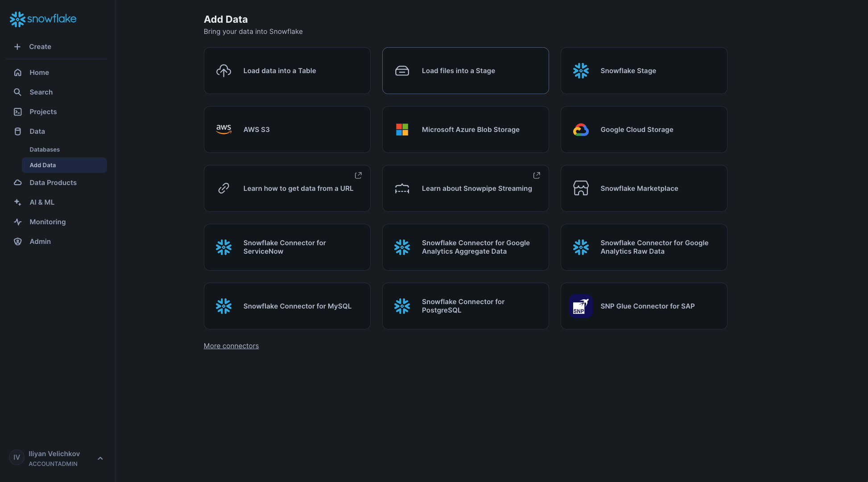Click snowflake icon on Google Analytics Aggregate card
868x482 pixels.
[x=402, y=247]
